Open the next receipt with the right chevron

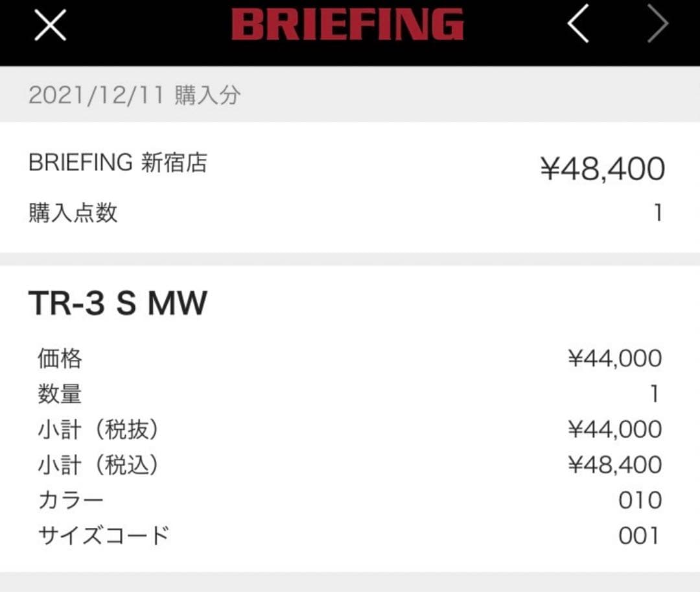point(658,23)
